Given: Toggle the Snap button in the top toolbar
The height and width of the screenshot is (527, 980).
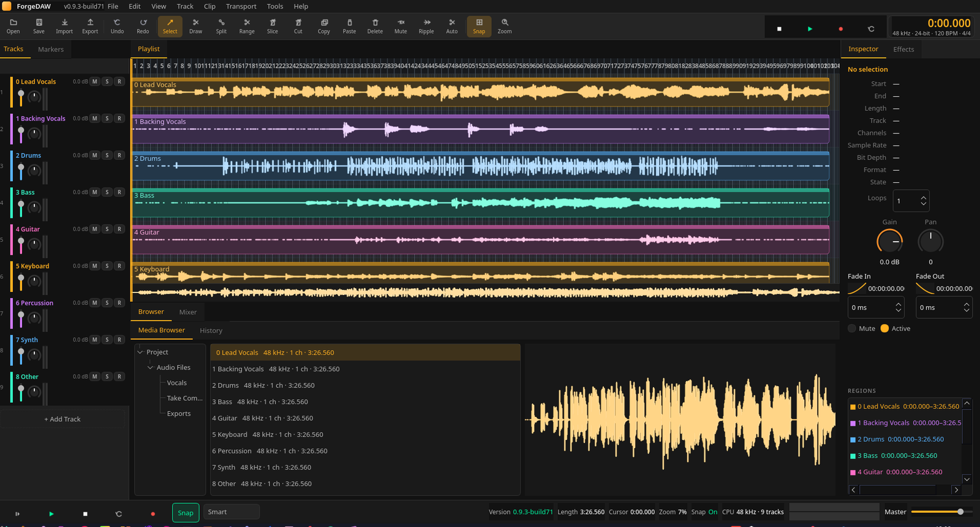Looking at the screenshot, I should point(479,26).
